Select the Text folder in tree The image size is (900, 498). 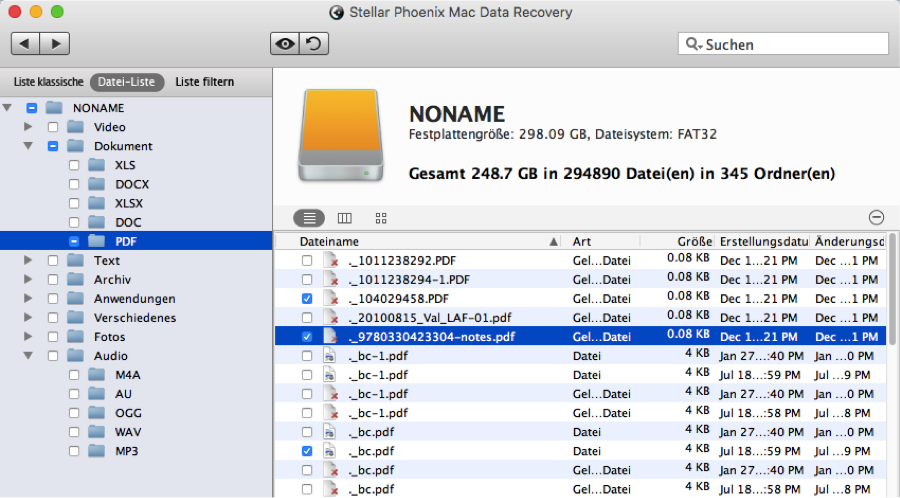pos(107,260)
